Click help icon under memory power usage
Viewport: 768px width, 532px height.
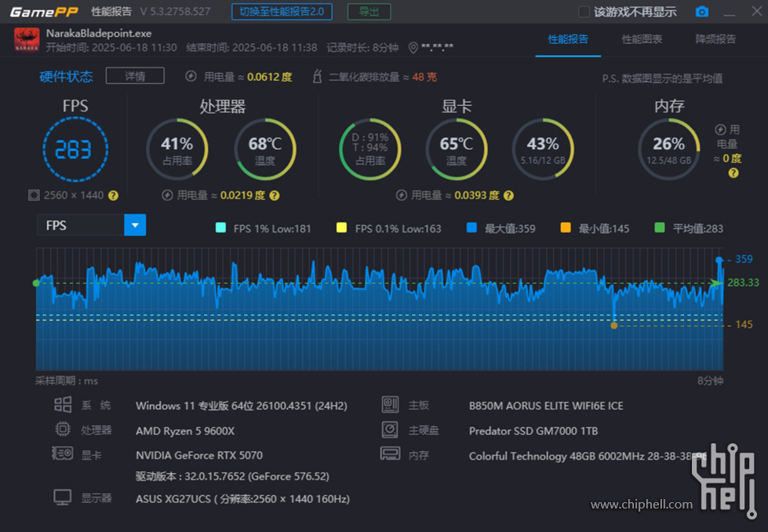coord(733,173)
